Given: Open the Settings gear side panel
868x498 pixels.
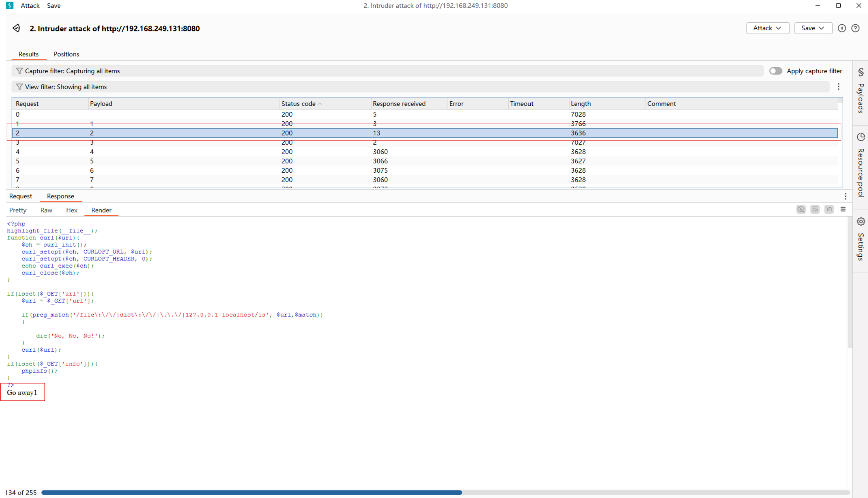Looking at the screenshot, I should [x=861, y=239].
